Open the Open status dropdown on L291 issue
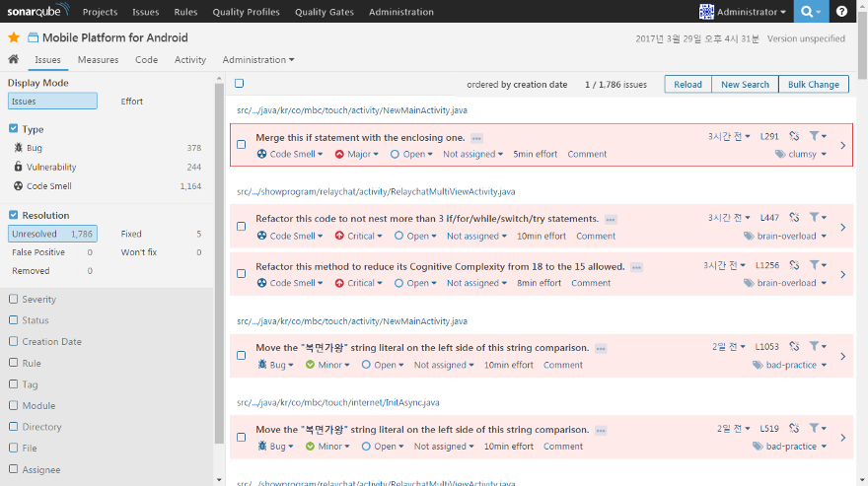The image size is (868, 486). tap(411, 154)
